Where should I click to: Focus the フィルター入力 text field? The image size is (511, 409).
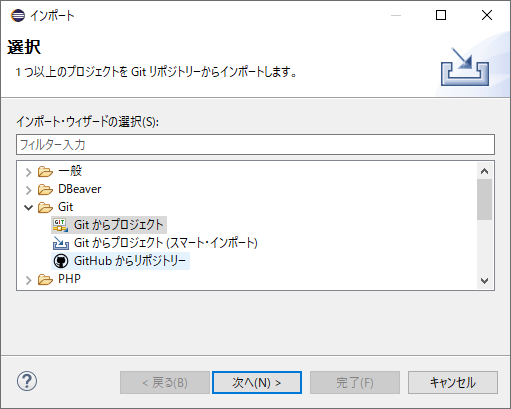tap(255, 145)
